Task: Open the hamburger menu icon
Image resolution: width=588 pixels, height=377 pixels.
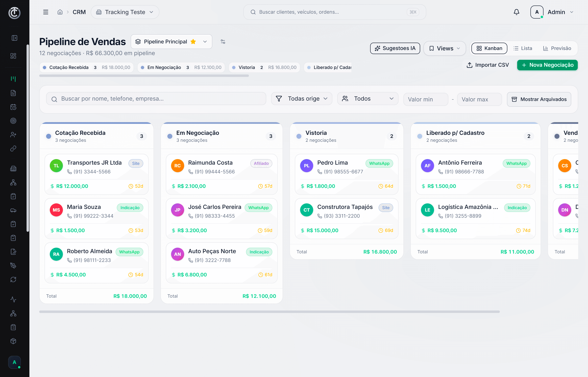Action: point(46,12)
